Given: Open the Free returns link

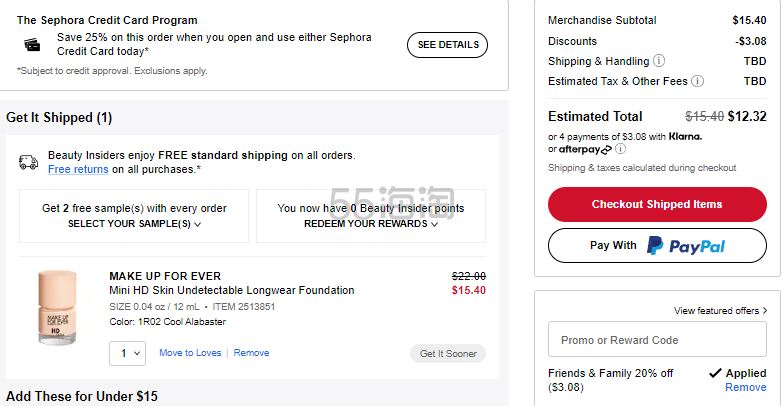Looking at the screenshot, I should tap(78, 169).
